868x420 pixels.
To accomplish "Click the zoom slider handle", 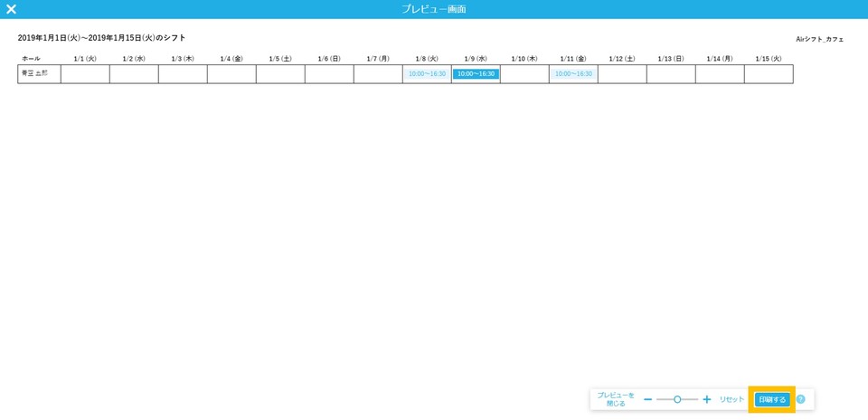I will (677, 399).
